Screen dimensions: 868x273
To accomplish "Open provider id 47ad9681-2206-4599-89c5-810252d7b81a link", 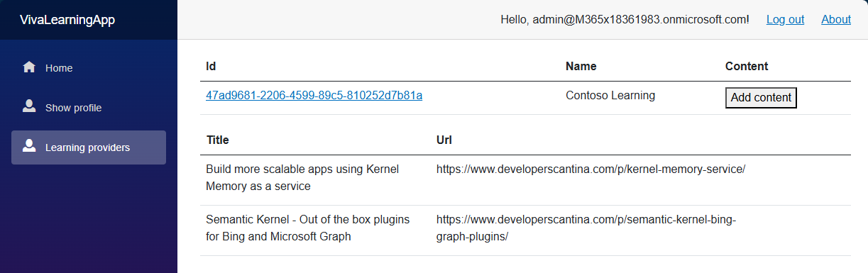I will [x=314, y=95].
